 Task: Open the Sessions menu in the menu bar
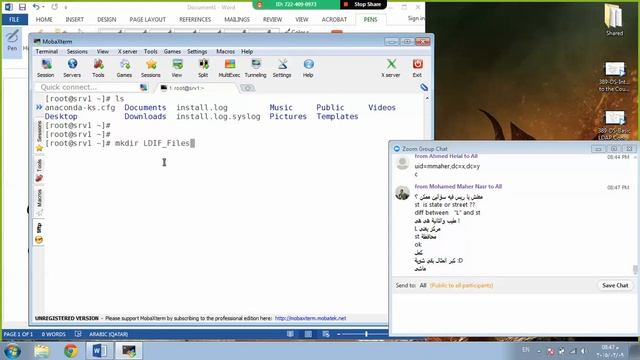point(77,51)
